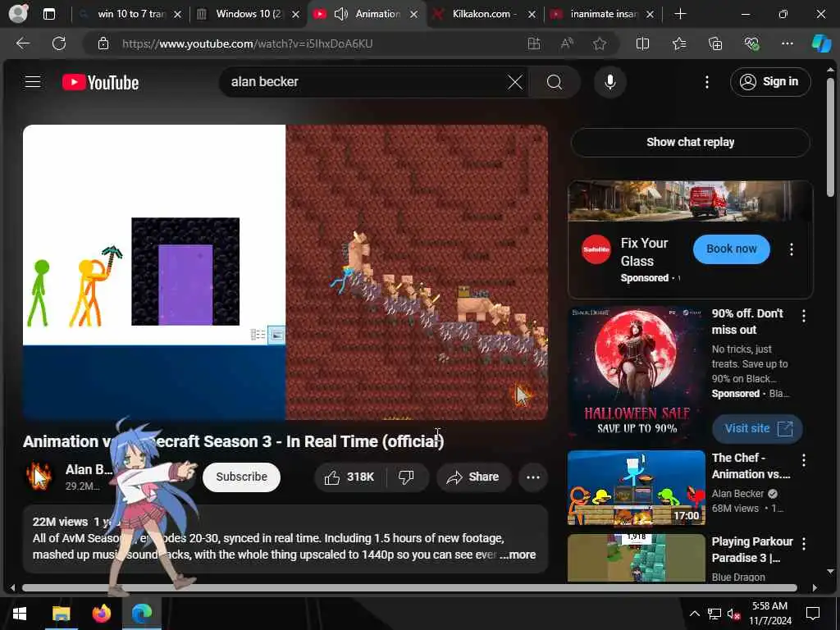Open options for 90% off ad
Screen dimensions: 840x630
(804, 316)
